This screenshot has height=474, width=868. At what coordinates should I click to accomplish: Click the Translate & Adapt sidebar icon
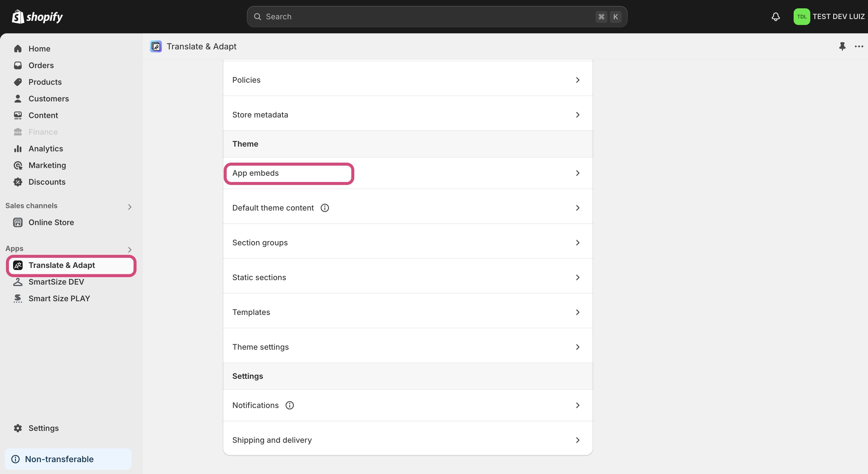pos(18,265)
